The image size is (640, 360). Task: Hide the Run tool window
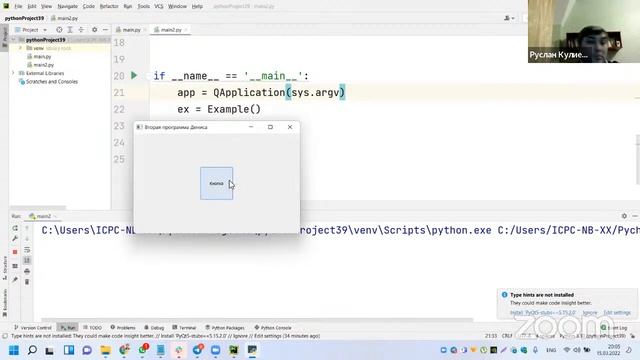[x=635, y=216]
